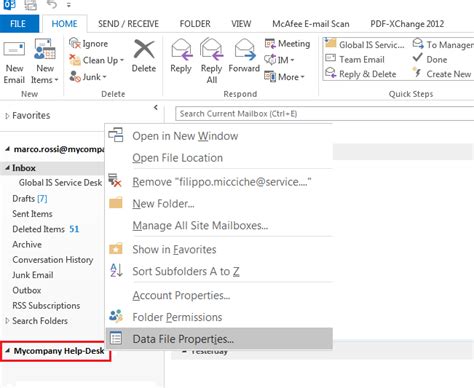Screen dimensions: 474x388
Task: Choose Account Properties menu entry
Action: pyautogui.click(x=219, y=295)
